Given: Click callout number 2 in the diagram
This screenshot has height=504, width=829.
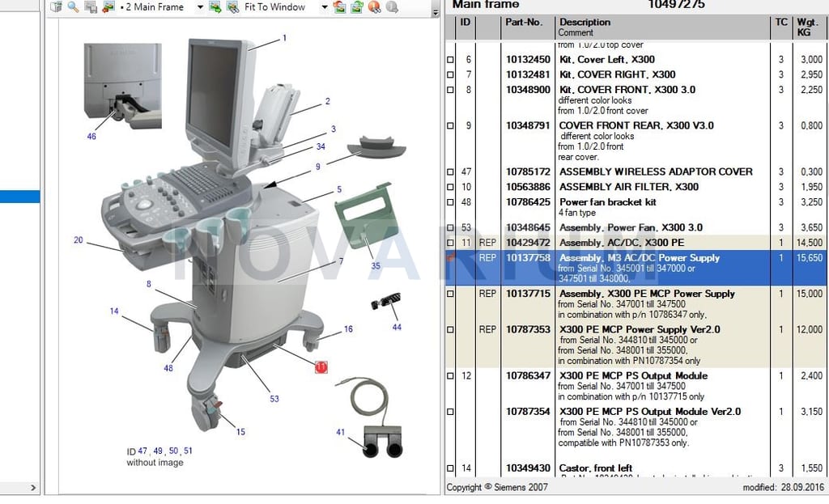Looking at the screenshot, I should coord(328,101).
